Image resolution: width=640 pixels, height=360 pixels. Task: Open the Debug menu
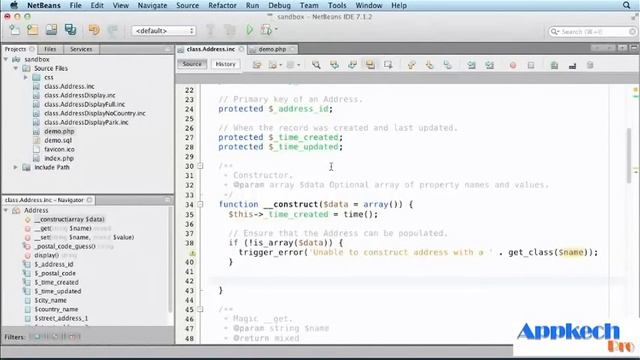(280, 5)
